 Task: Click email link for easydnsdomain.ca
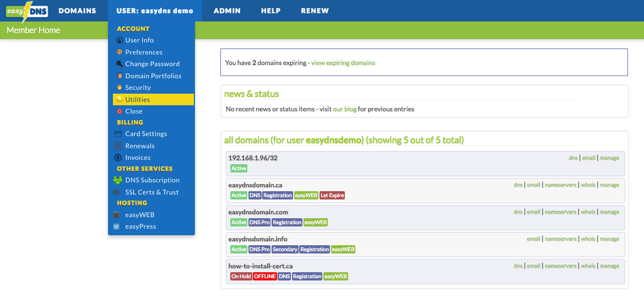[533, 185]
